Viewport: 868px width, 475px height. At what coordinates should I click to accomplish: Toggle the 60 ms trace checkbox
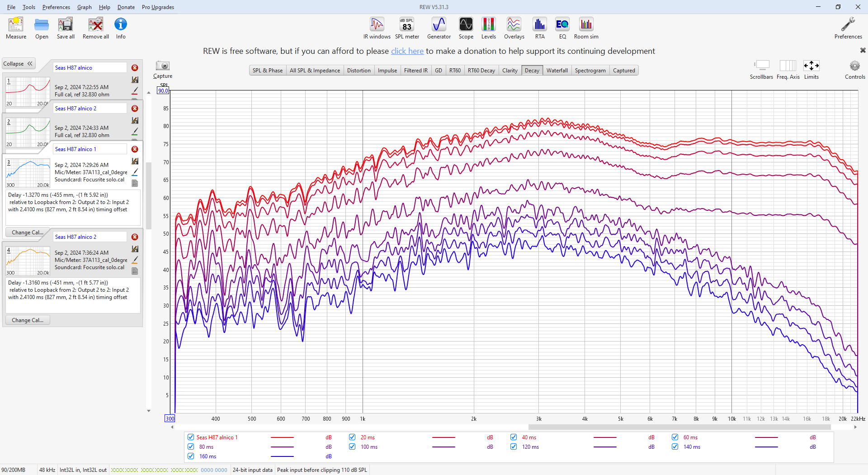[x=675, y=437]
